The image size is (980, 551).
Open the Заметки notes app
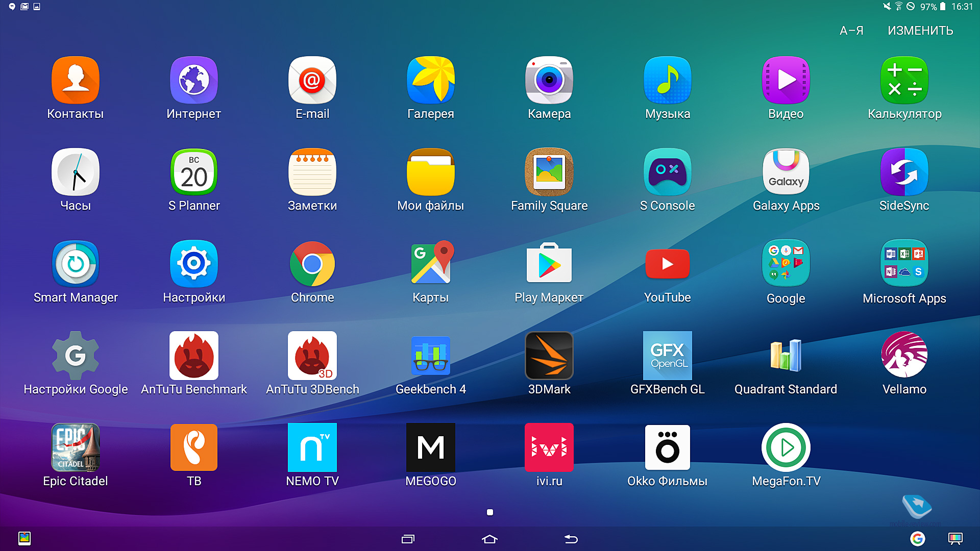(312, 172)
